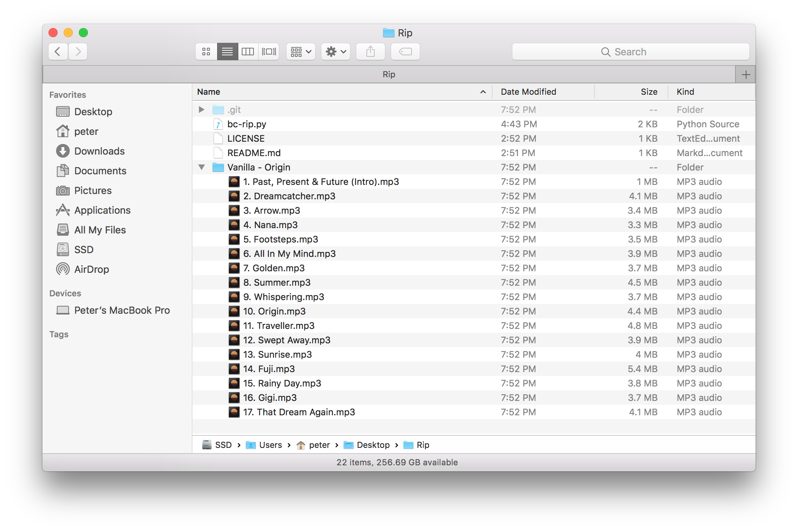798x532 pixels.
Task: Select the 3. Arrow.mp3 album thumbnail
Action: (234, 211)
